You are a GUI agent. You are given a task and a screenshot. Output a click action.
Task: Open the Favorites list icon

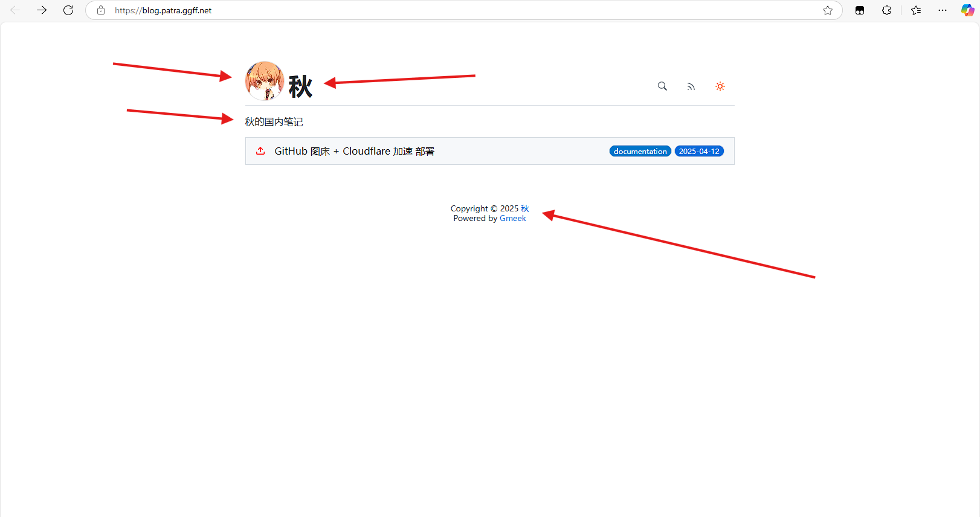[916, 10]
